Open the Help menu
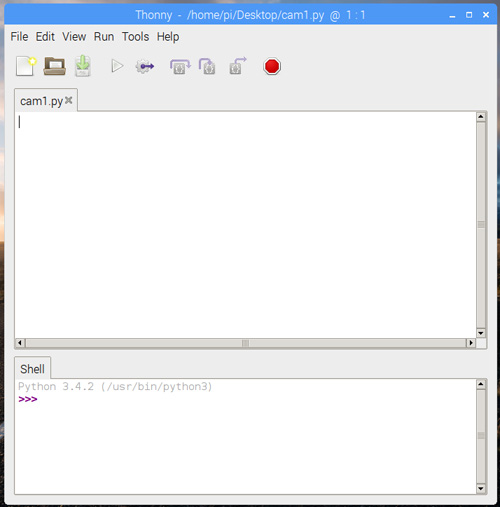This screenshot has height=507, width=500. click(x=168, y=37)
